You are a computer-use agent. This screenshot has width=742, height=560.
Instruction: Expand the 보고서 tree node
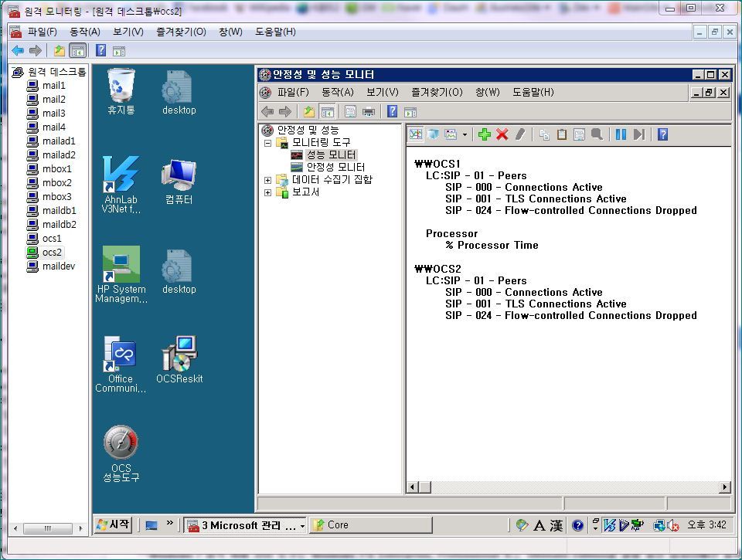(x=268, y=192)
